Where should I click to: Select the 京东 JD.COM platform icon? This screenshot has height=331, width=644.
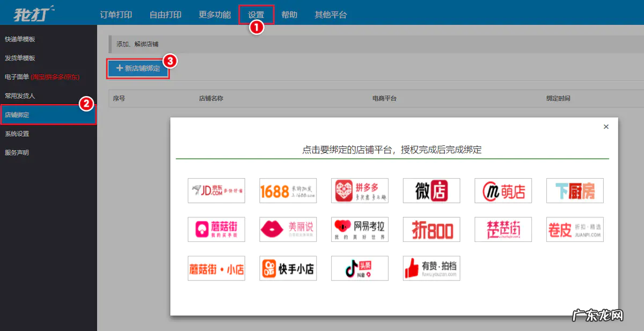216,190
